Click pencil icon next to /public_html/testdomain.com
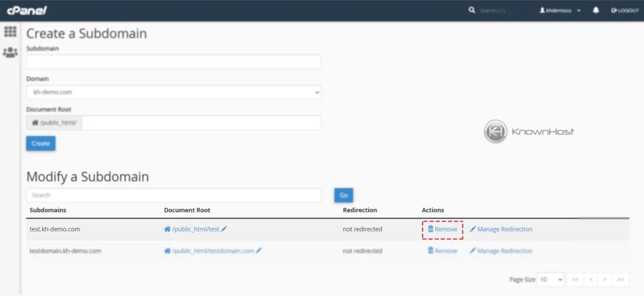Viewport: 644px width, 296px height. tap(259, 251)
